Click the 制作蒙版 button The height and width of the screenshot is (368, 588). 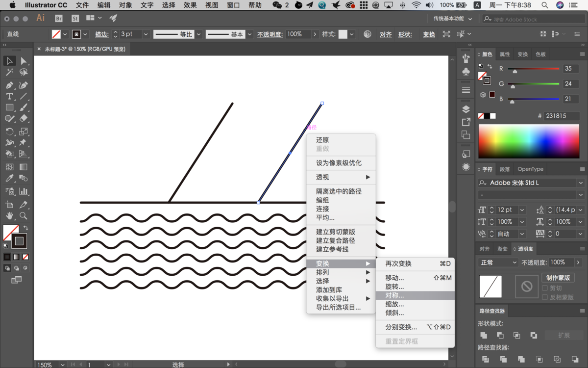tap(558, 278)
